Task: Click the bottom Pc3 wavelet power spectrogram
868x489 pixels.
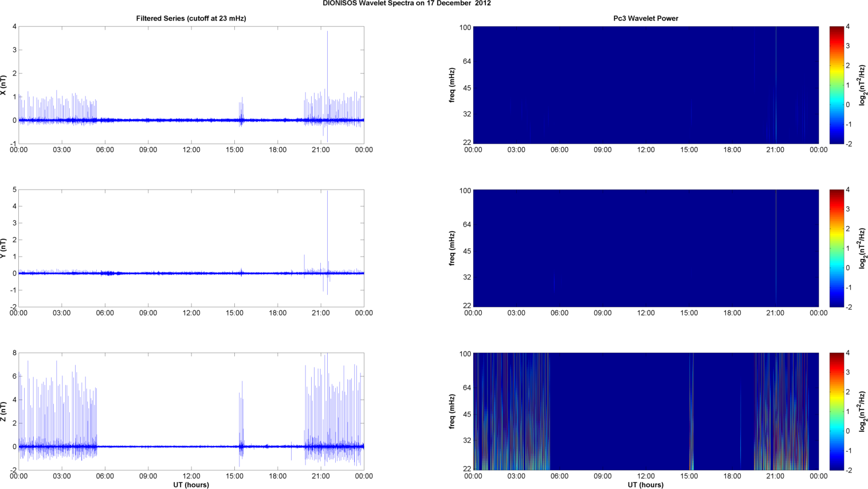Action: click(x=646, y=412)
